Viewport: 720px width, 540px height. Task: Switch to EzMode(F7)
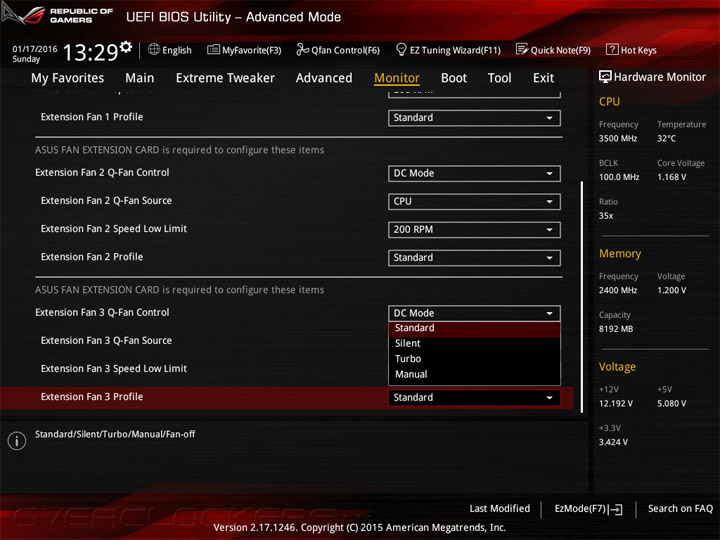pos(588,509)
